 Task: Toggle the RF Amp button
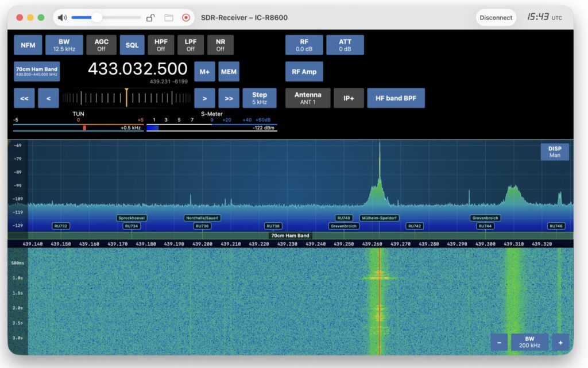tap(304, 72)
